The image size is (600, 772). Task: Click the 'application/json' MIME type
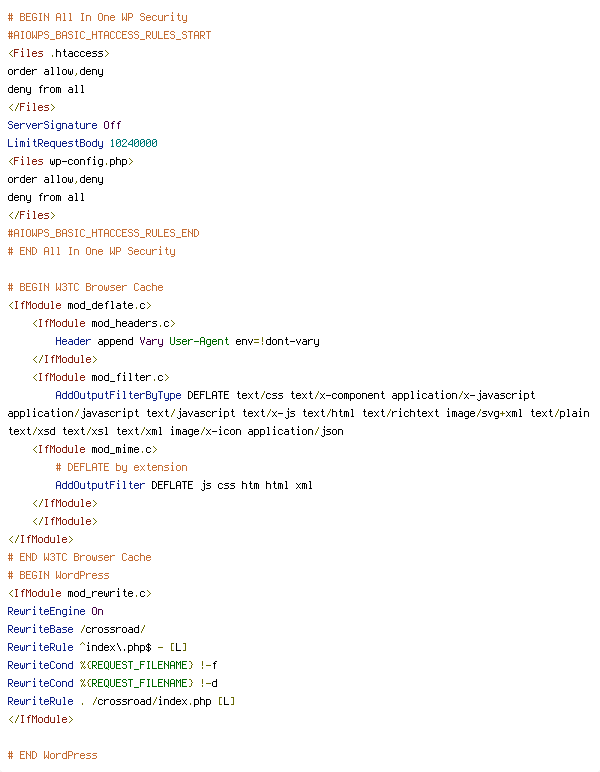pos(295,431)
